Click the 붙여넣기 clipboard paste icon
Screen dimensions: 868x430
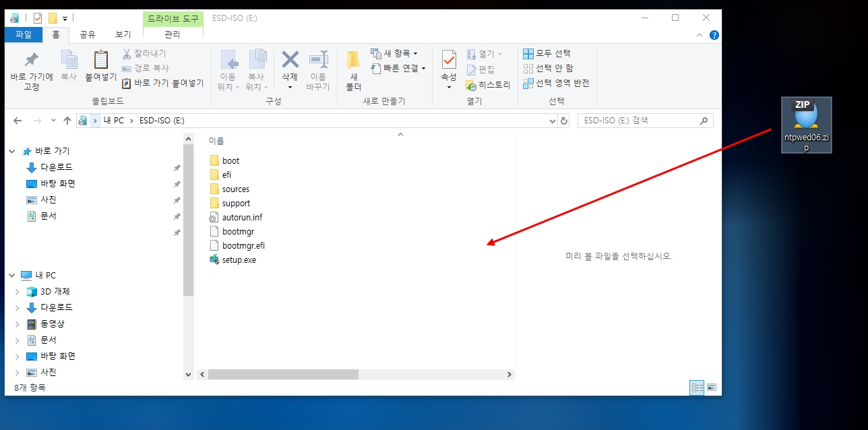(x=100, y=59)
